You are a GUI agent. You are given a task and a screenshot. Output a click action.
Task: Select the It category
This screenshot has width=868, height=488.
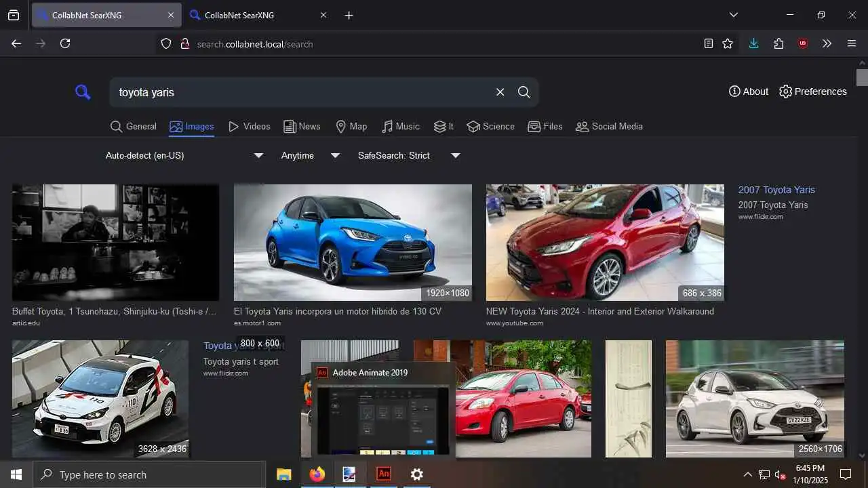(x=444, y=126)
